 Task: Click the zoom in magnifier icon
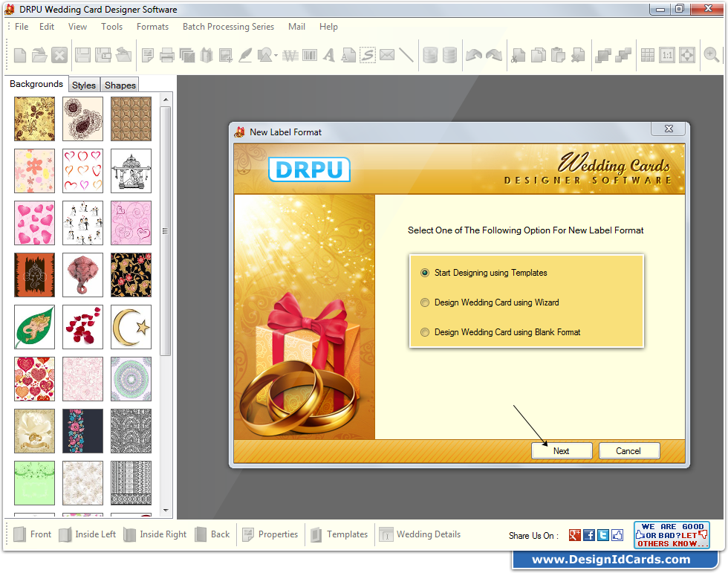point(712,55)
